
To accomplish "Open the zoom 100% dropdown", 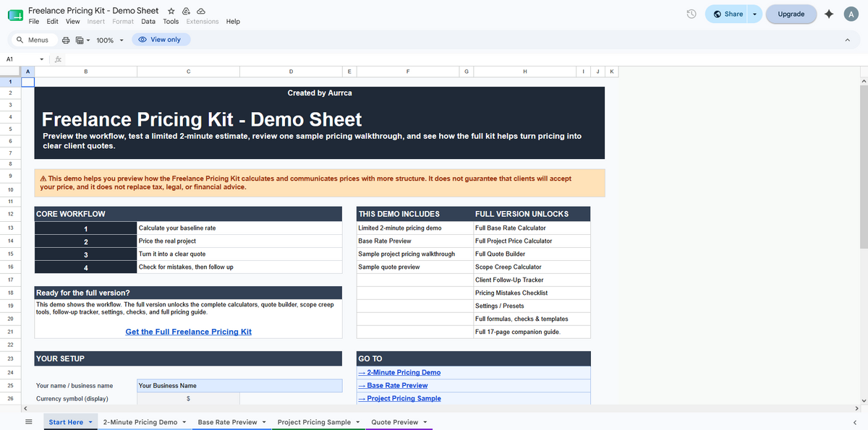I will pyautogui.click(x=110, y=40).
